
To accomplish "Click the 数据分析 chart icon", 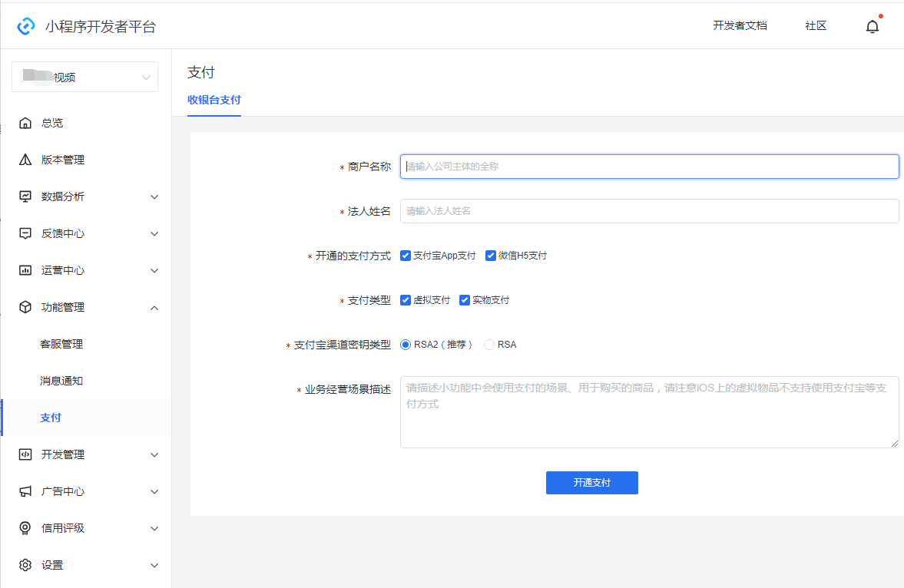I will pos(25,197).
